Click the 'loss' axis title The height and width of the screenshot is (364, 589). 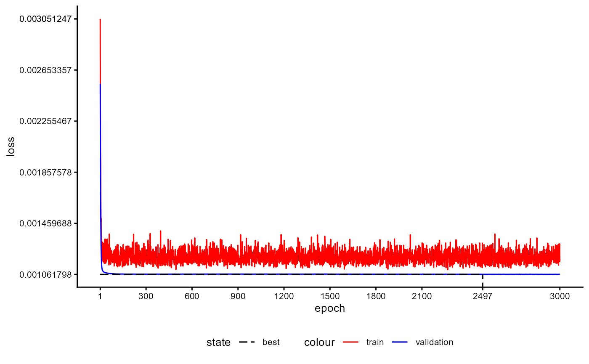coord(11,146)
